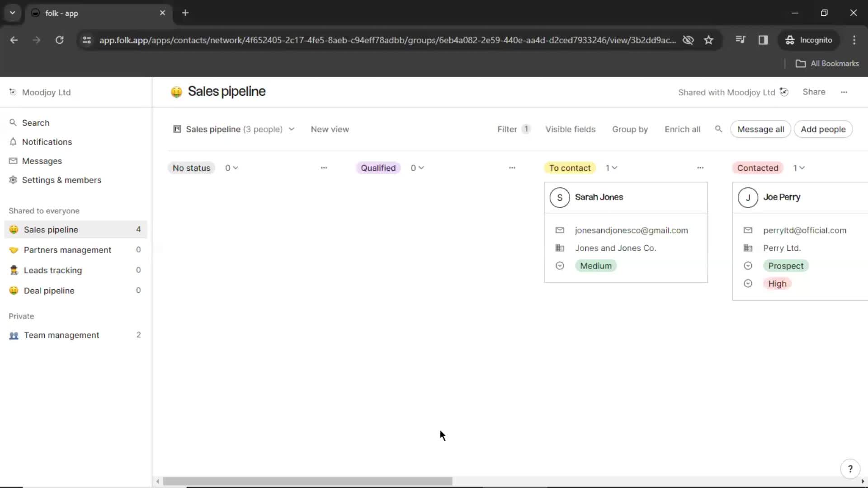
Task: Click the Prospect tag on Joe Perry
Action: (786, 266)
